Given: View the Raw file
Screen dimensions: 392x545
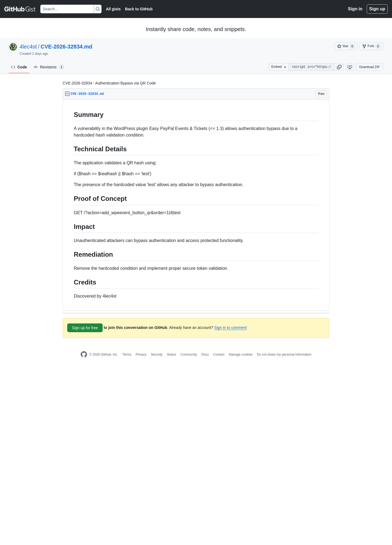Looking at the screenshot, I should (321, 94).
